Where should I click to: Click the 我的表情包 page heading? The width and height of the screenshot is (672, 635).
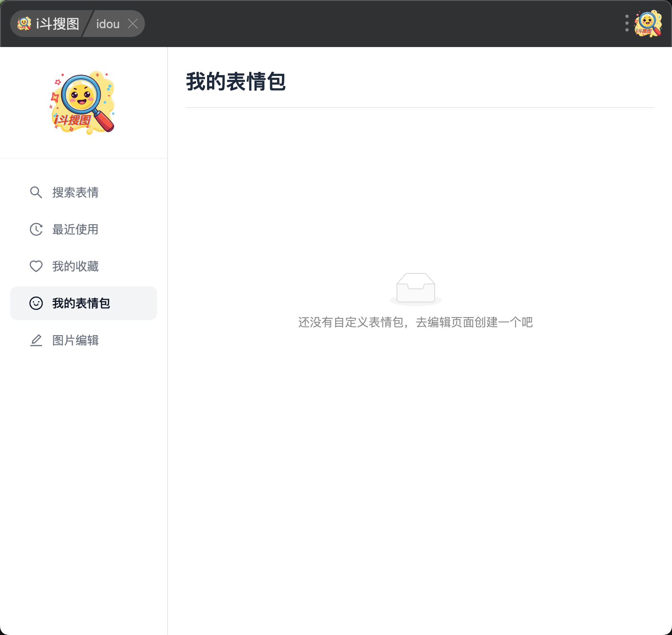pyautogui.click(x=236, y=81)
